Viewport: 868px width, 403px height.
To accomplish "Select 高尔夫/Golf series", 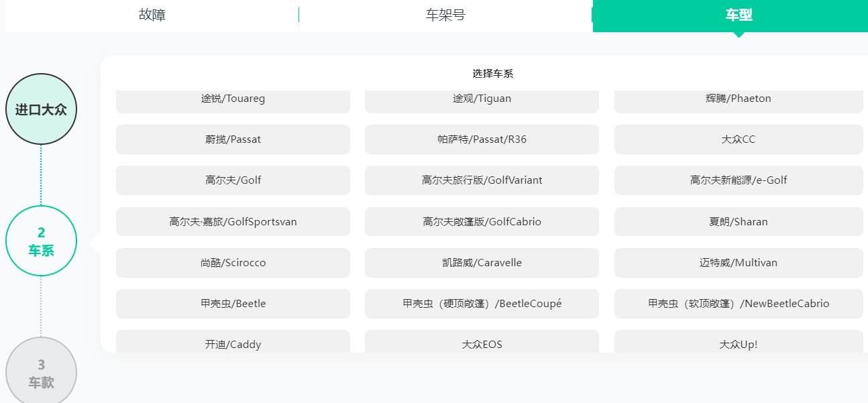I will (233, 180).
